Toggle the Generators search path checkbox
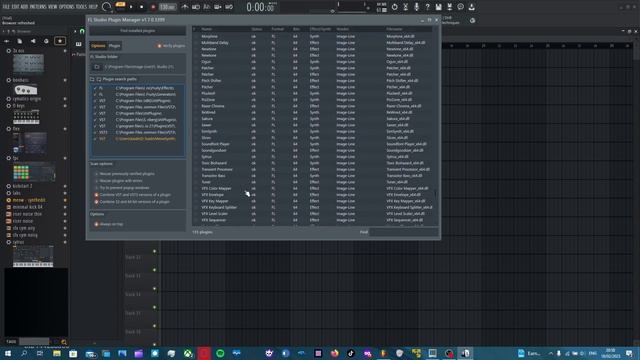640x360 pixels. click(x=95, y=94)
